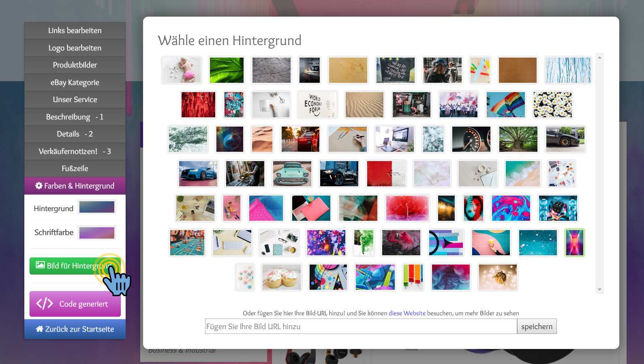Image resolution: width=644 pixels, height=364 pixels.
Task: Open the Hintergrund color swatch
Action: pyautogui.click(x=97, y=207)
